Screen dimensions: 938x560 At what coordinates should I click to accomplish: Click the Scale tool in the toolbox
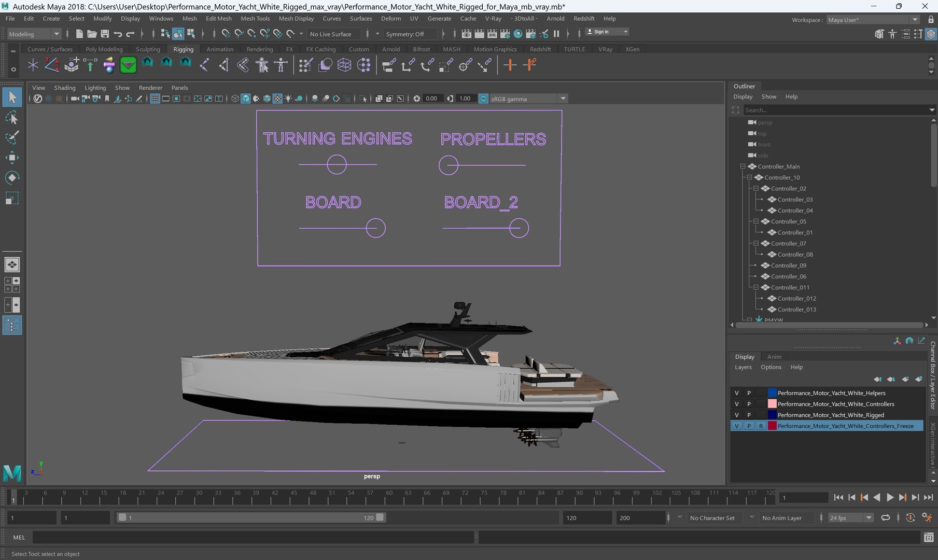coord(12,198)
